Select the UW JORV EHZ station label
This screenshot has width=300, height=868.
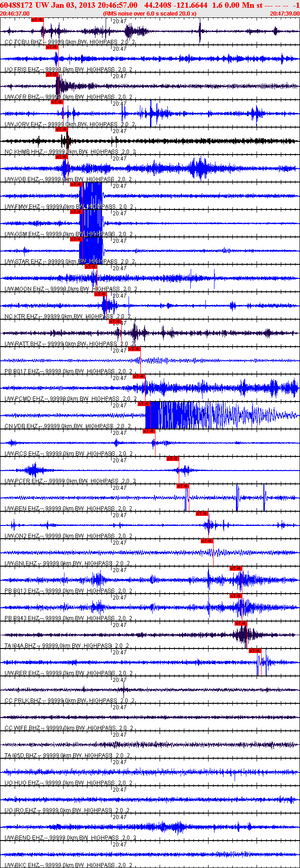[x=23, y=124]
